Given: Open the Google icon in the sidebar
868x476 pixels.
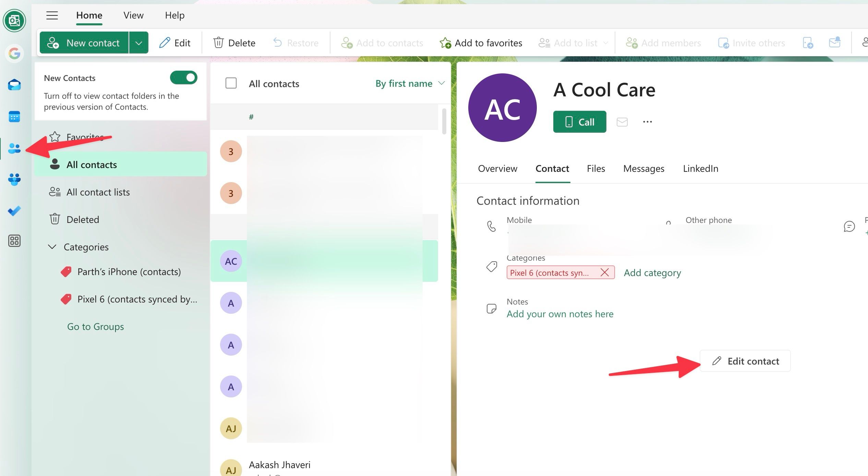Looking at the screenshot, I should [14, 53].
